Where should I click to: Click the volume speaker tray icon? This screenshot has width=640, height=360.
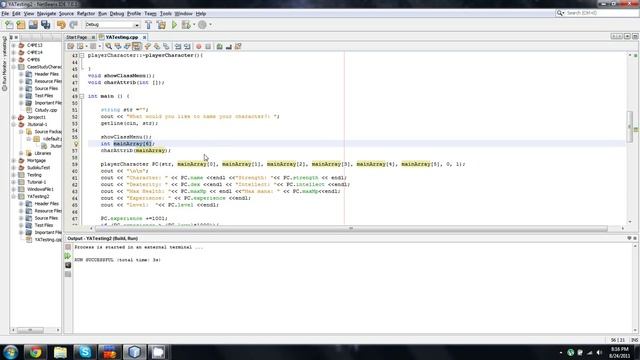(x=599, y=353)
